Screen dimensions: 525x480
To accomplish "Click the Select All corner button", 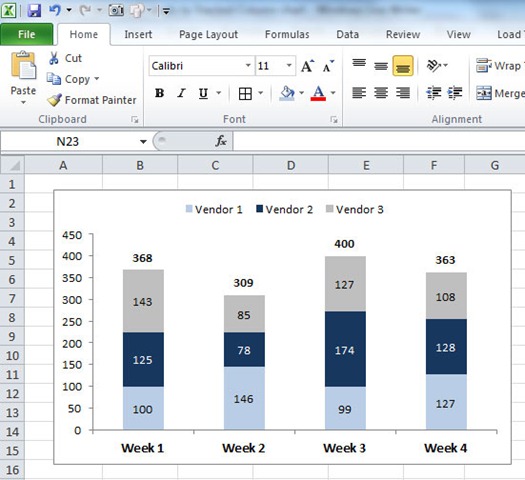I will (x=12, y=165).
